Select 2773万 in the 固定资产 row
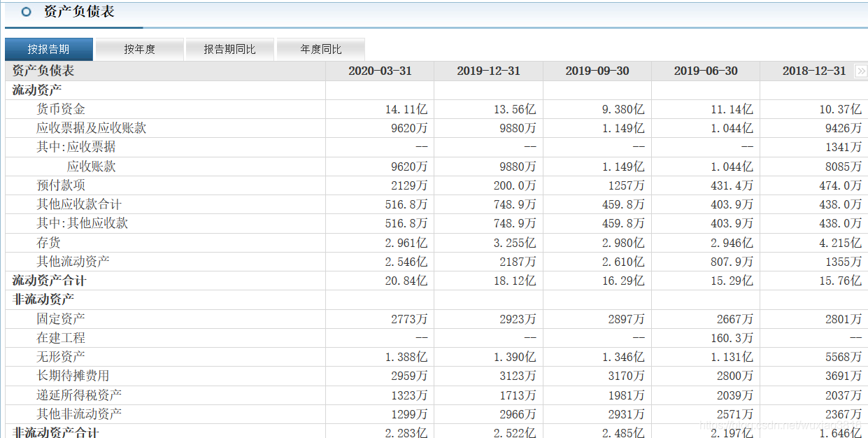Screen dimensions: 868x438 point(409,320)
